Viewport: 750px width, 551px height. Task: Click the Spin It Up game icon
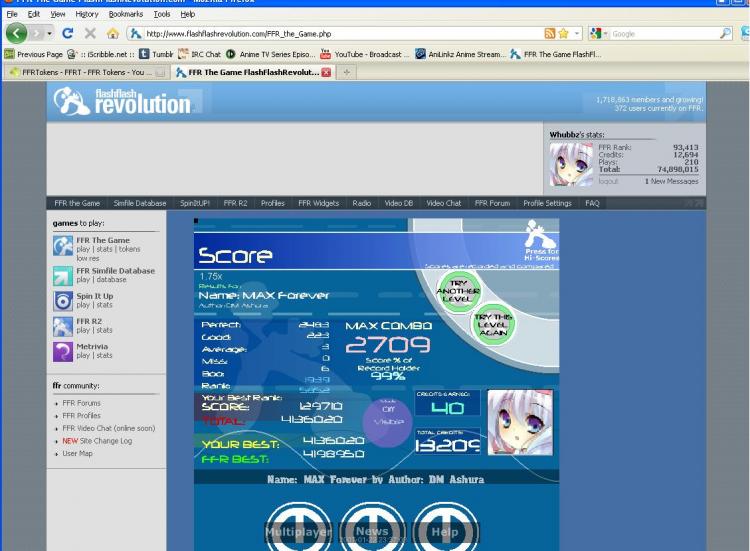62,300
